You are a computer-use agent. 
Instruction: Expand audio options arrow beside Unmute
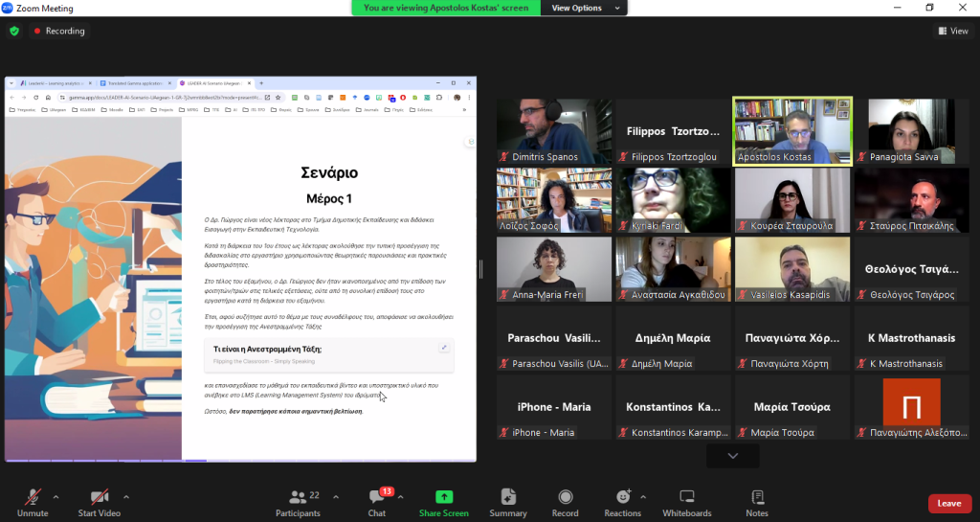tap(56, 497)
